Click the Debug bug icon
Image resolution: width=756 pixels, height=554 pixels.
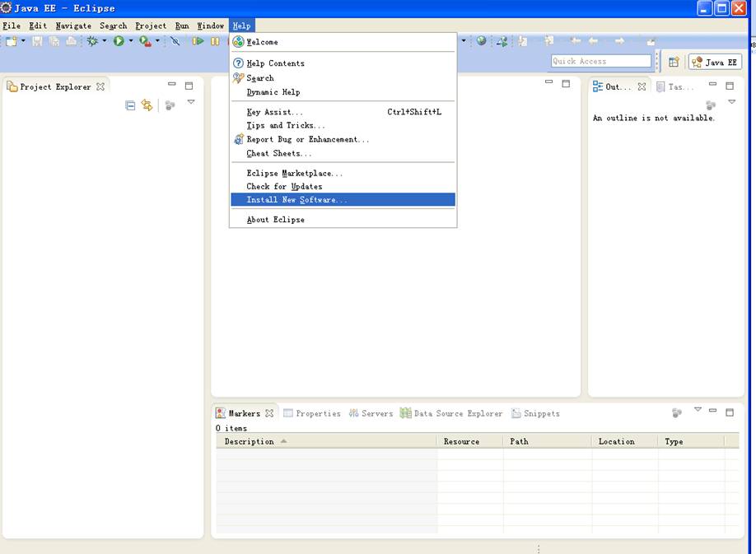click(x=92, y=41)
